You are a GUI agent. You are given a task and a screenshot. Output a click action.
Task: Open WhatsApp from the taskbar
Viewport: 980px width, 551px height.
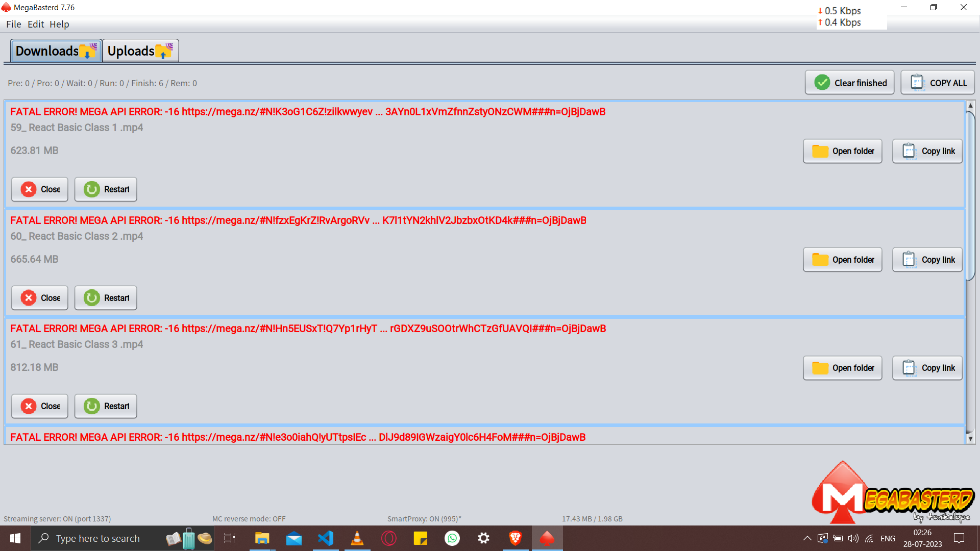click(452, 538)
